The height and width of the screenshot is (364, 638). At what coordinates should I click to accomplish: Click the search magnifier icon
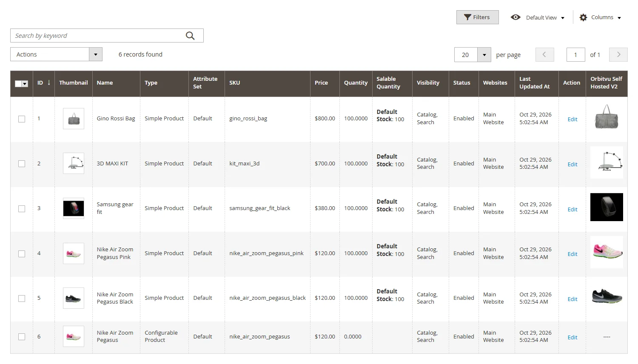(x=190, y=36)
